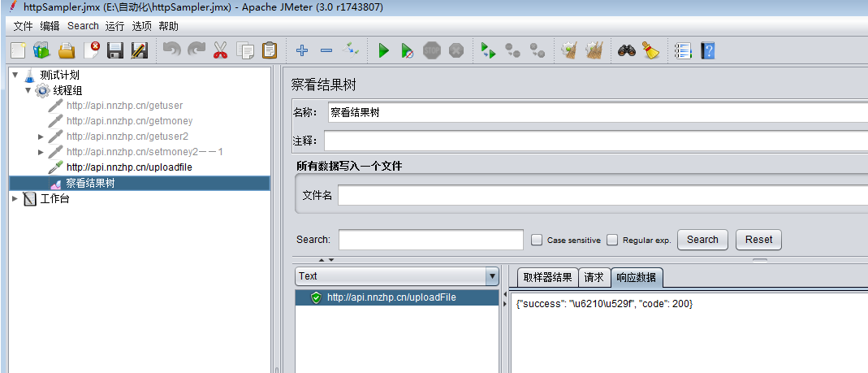868x373 pixels.
Task: Open the Search menu
Action: (x=83, y=26)
